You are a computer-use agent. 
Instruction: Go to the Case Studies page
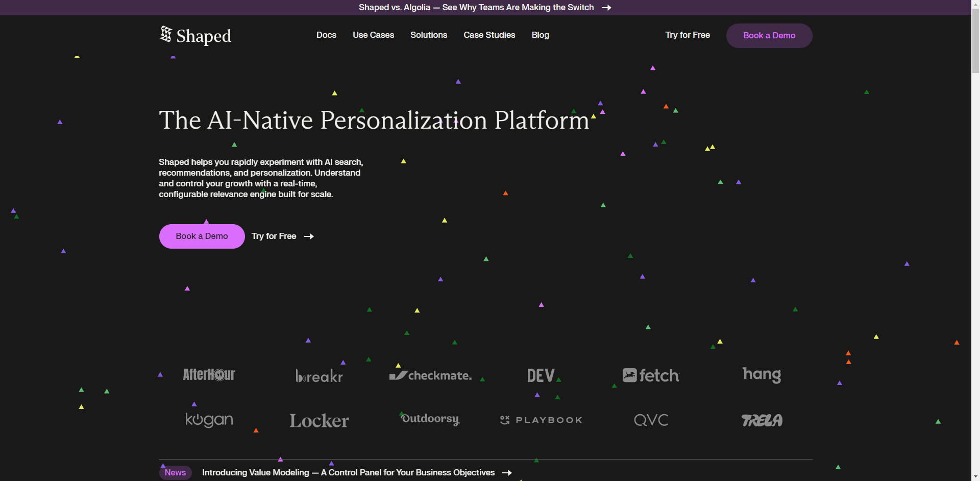489,35
